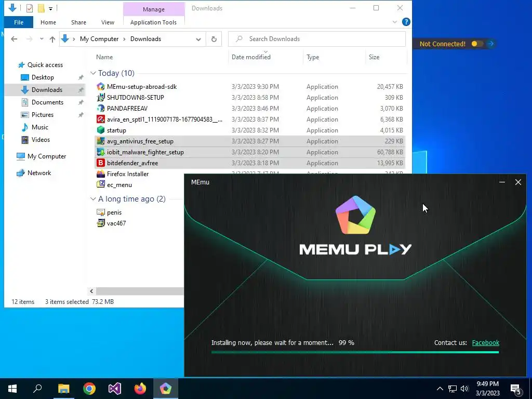The width and height of the screenshot is (532, 399).
Task: Select Desktop in Quick access
Action: pyautogui.click(x=43, y=77)
